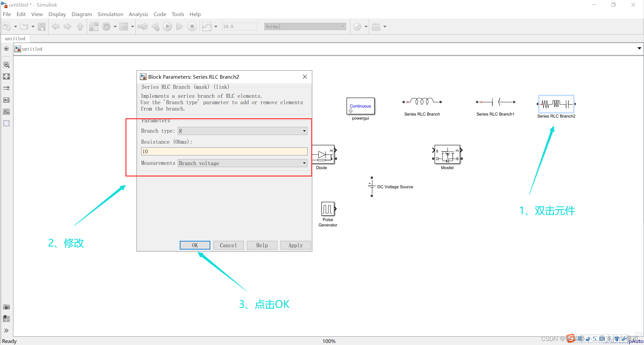Image resolution: width=644 pixels, height=345 pixels.
Task: Click the Open model folder icon
Action: tap(24, 26)
